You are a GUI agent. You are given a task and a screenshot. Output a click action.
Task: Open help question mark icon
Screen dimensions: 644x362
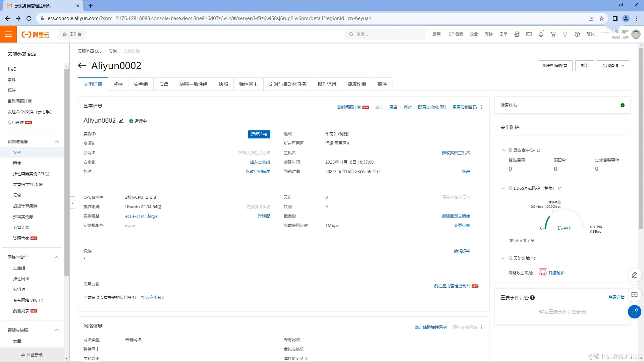coord(577,34)
